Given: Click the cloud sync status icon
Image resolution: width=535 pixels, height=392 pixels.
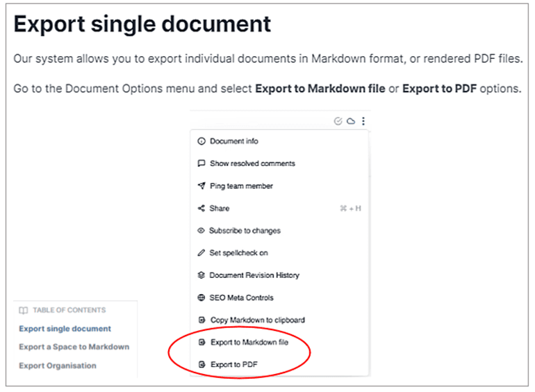Looking at the screenshot, I should click(x=351, y=122).
